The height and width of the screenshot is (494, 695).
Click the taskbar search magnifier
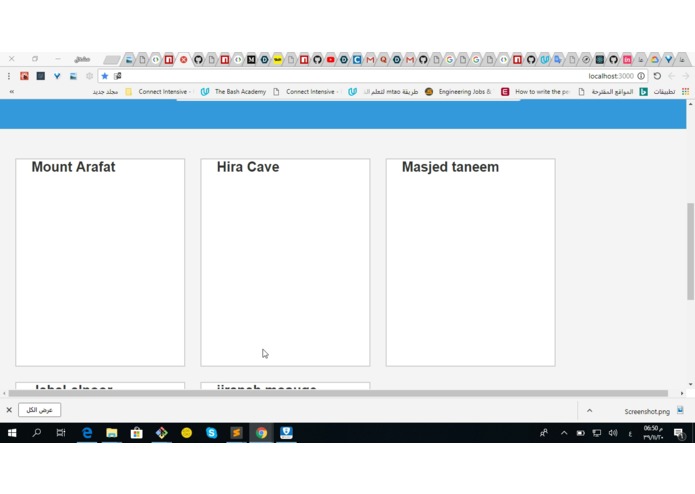(37, 433)
